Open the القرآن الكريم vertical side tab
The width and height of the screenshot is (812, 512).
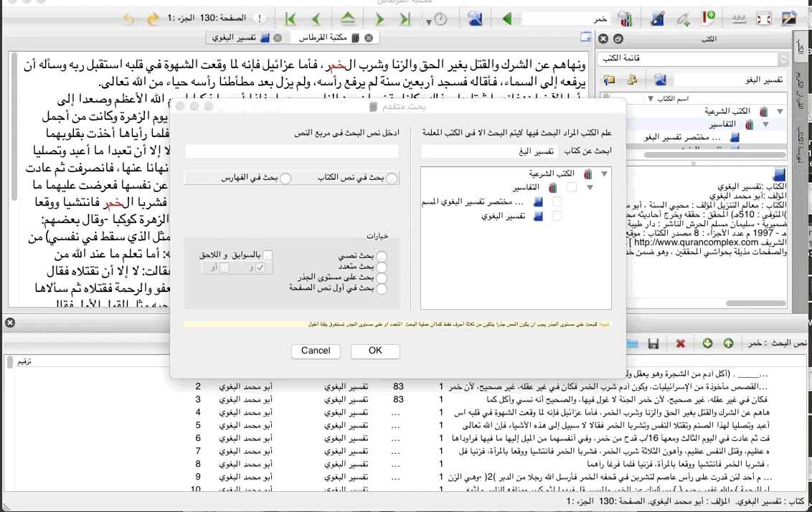(x=801, y=93)
